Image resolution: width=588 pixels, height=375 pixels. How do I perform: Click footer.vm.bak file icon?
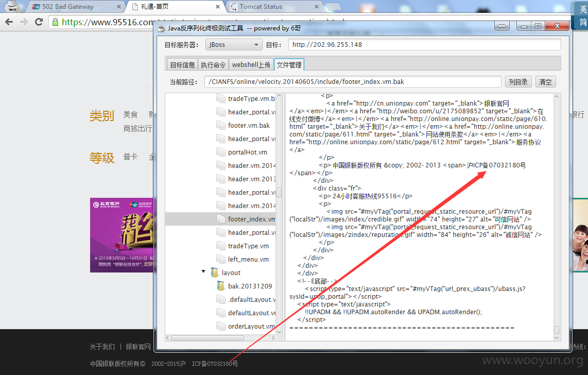coord(221,125)
